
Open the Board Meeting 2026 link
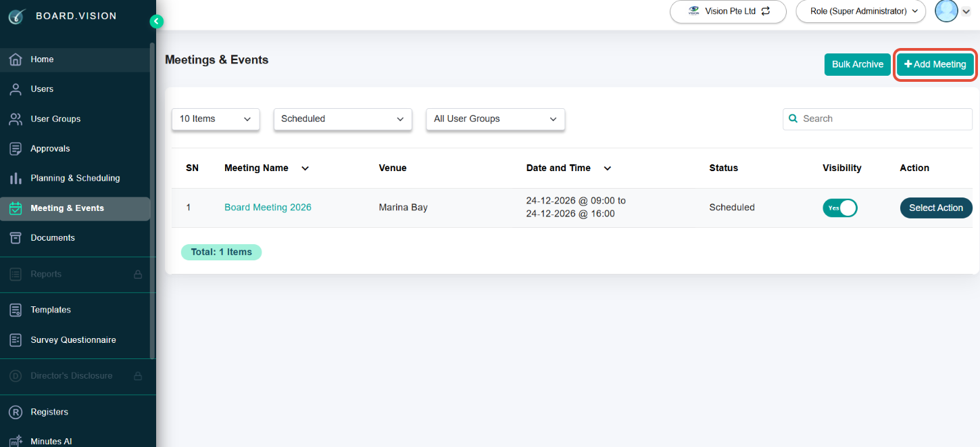[x=268, y=208]
